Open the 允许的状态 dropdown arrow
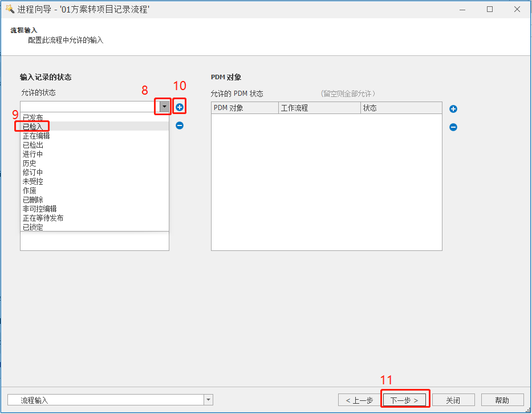The width and height of the screenshot is (532, 414). pos(164,107)
